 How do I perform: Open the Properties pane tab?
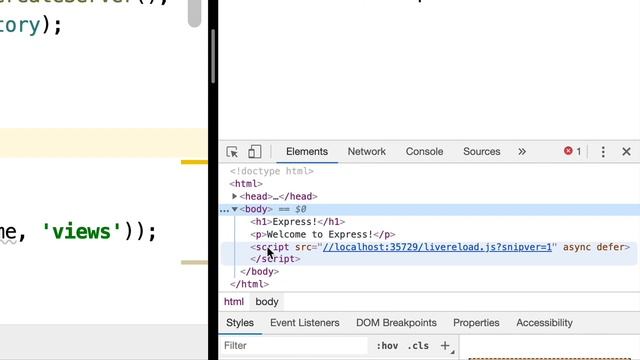click(476, 322)
